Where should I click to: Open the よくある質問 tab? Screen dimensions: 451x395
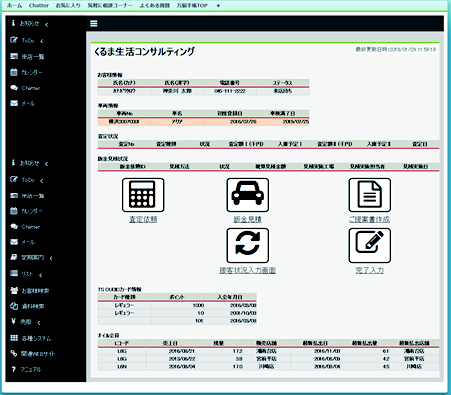[155, 6]
